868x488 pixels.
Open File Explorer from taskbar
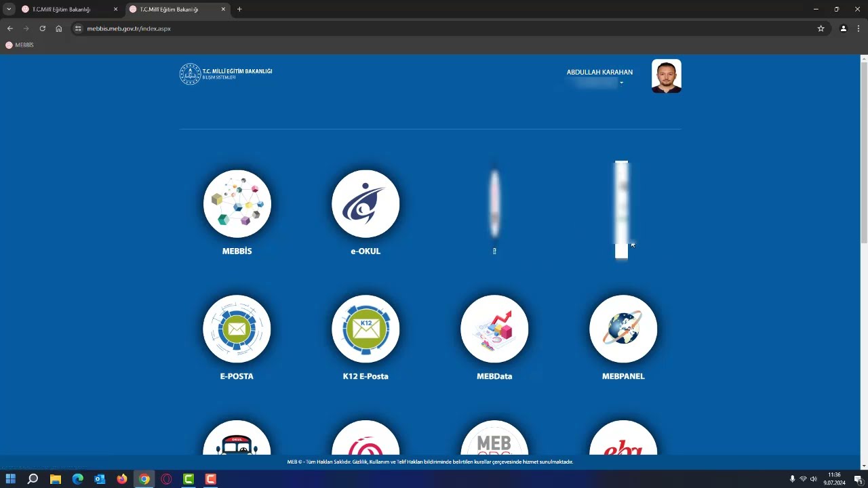click(x=56, y=479)
